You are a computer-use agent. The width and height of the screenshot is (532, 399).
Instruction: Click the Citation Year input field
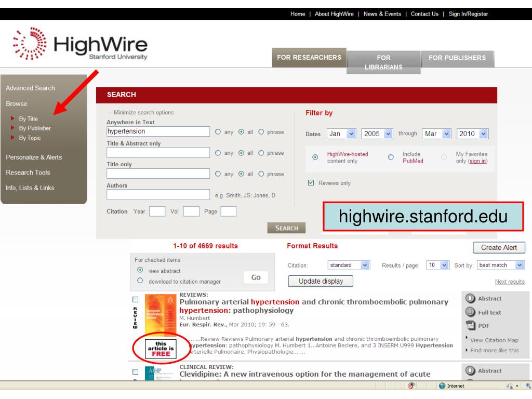(x=157, y=211)
